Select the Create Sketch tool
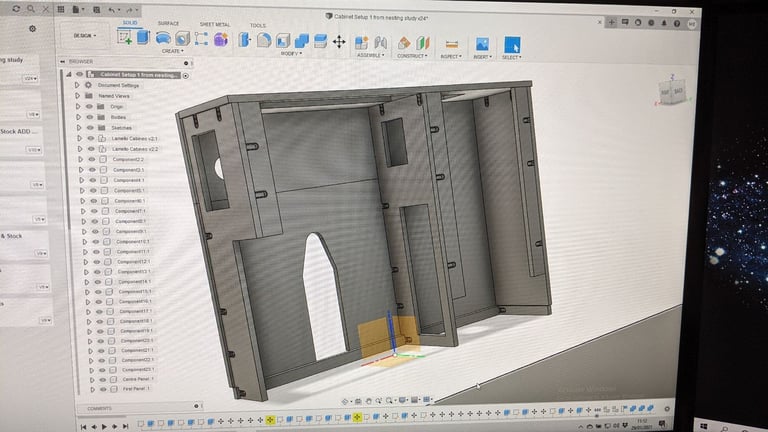The image size is (768, 432). (x=125, y=37)
